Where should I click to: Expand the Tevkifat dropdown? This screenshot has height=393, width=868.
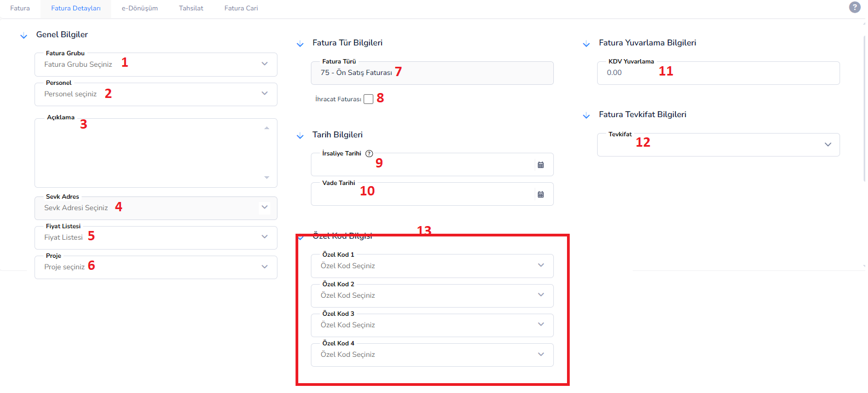coord(719,145)
